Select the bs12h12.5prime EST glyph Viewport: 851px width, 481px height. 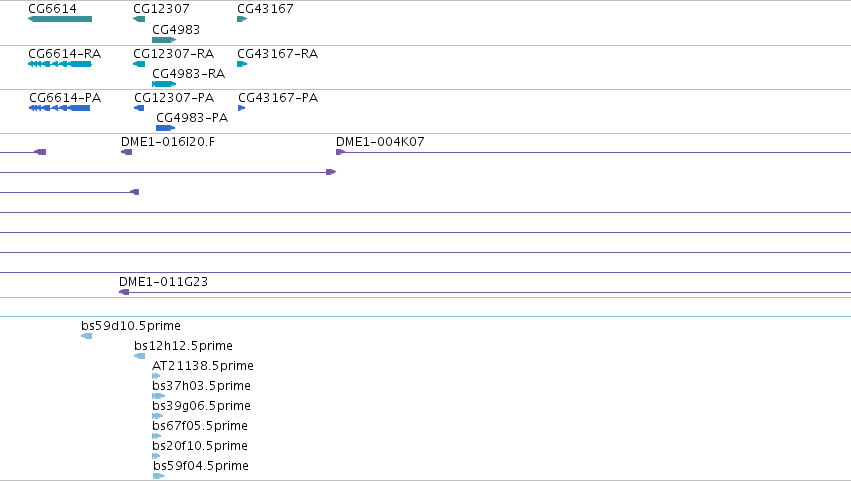[139, 356]
